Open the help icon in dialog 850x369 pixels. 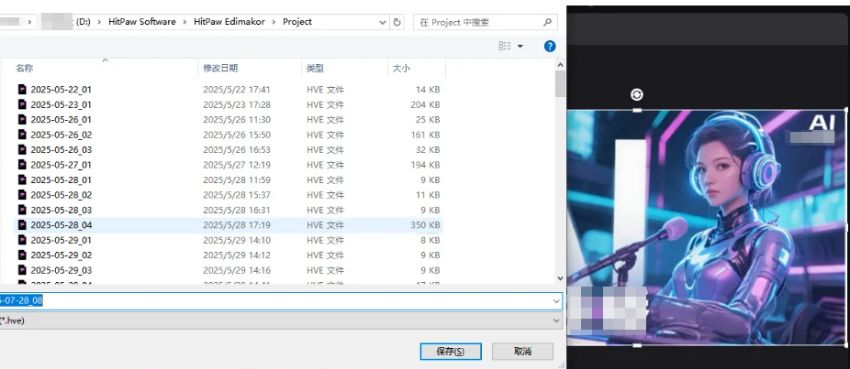(x=550, y=46)
